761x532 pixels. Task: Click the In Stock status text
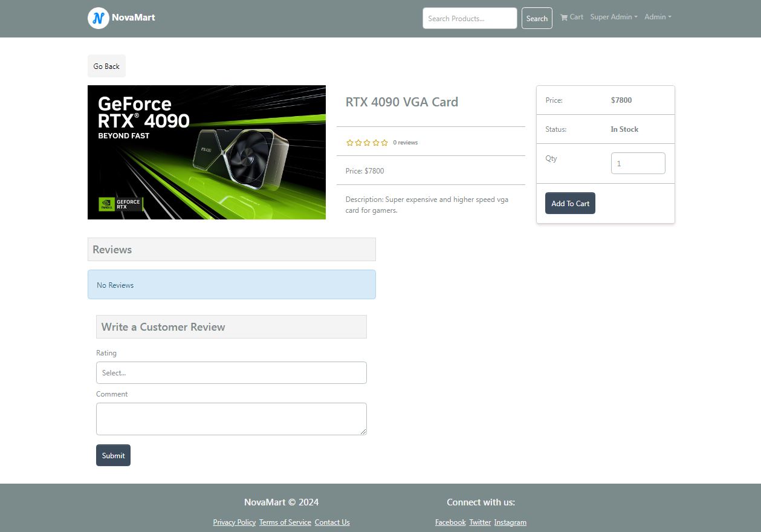624,129
